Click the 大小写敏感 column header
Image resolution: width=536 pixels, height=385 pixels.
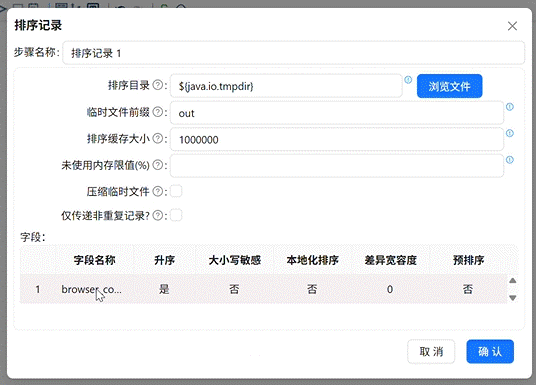[234, 260]
